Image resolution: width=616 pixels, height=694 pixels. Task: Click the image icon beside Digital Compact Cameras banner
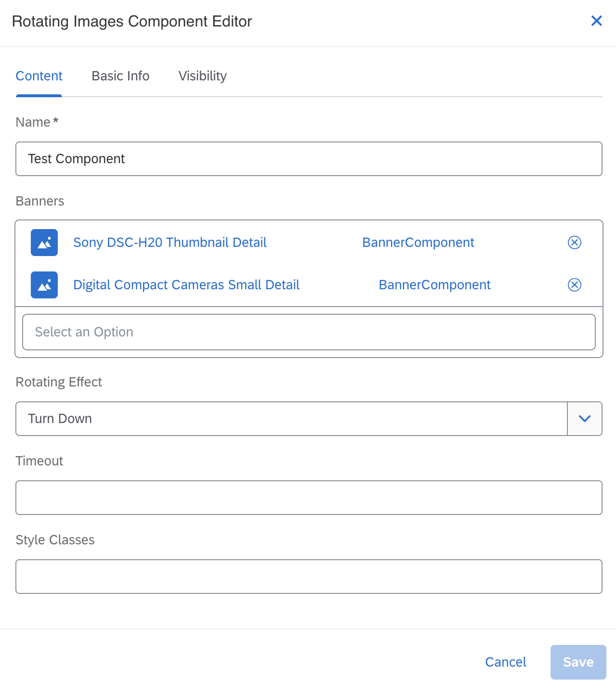pos(44,284)
